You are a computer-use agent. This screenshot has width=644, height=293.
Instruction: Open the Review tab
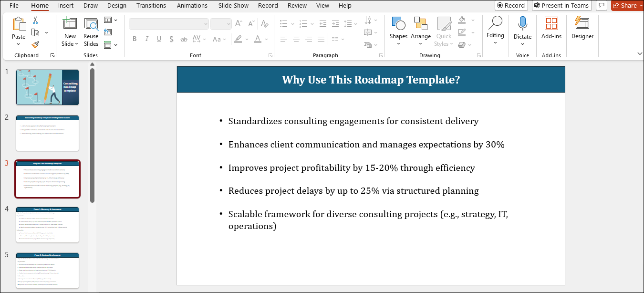(x=297, y=6)
